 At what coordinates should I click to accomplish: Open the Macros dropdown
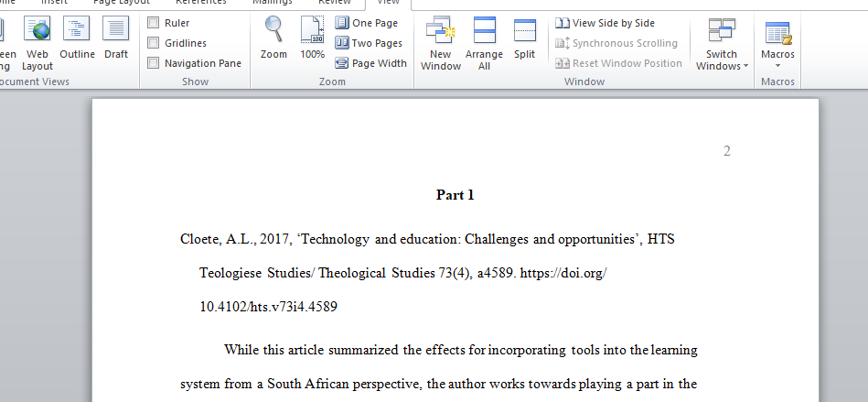pos(777,43)
